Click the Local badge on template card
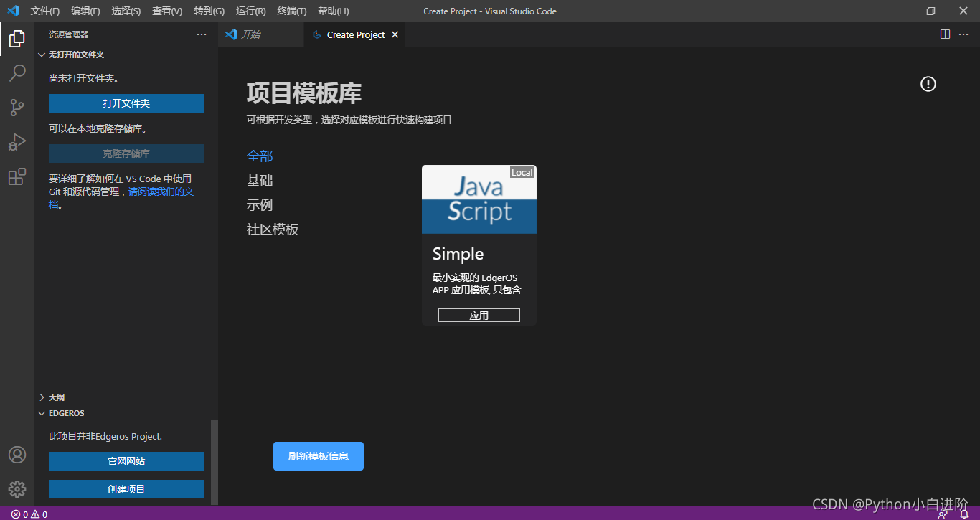The width and height of the screenshot is (980, 520). point(522,172)
